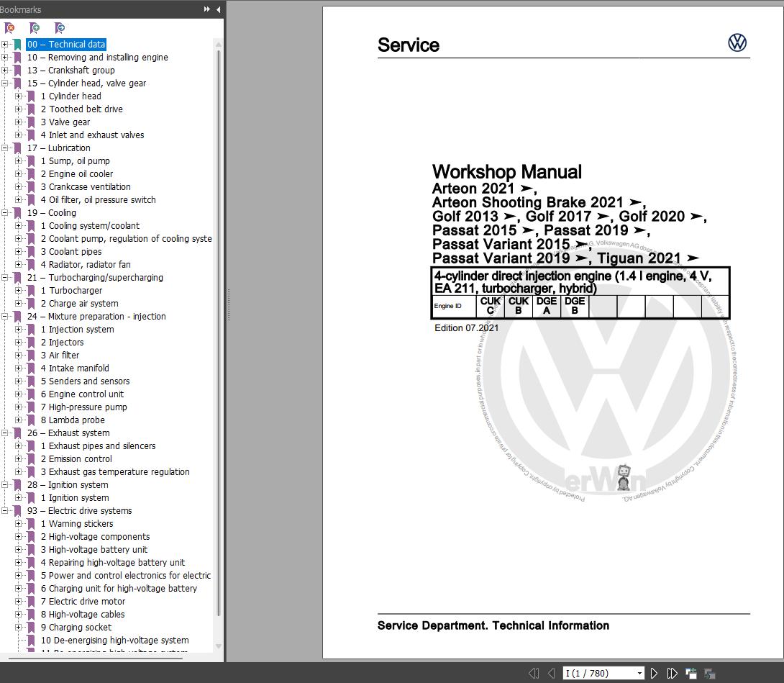This screenshot has width=784, height=683.
Task: Select '3 Exhaust gas temperature regulation'
Action: [x=115, y=472]
